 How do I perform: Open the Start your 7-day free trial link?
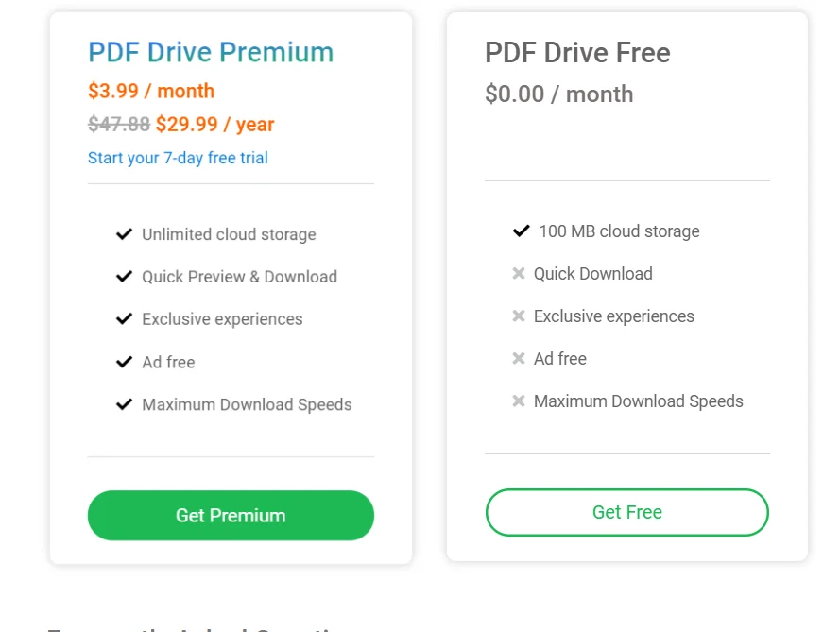[x=178, y=158]
